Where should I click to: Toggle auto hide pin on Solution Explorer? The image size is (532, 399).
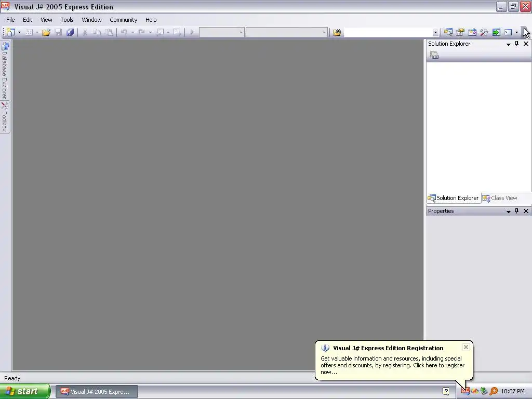coord(517,44)
